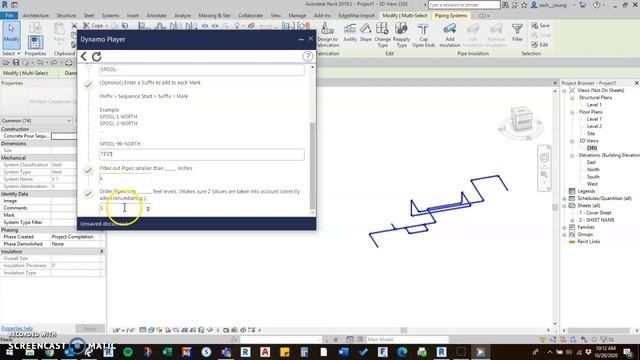Click the Reapply Type tool
Image resolution: width=640 pixels, height=360 pixels.
click(401, 35)
